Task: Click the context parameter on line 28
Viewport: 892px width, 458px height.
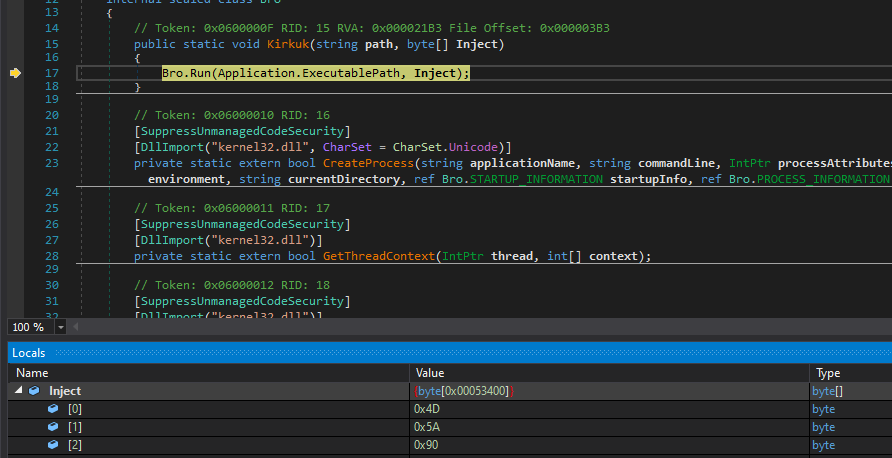Action: [x=613, y=256]
